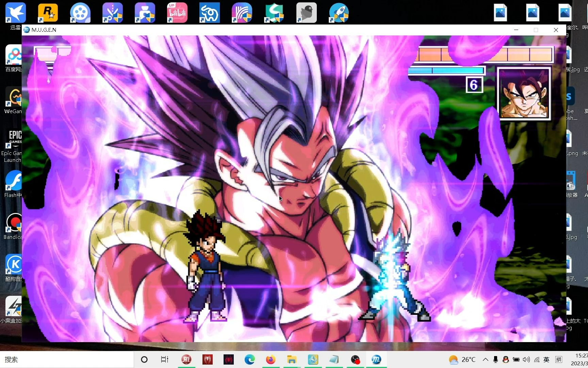Click the battery tray icon
Viewport: 588px width, 368px height.
click(516, 359)
